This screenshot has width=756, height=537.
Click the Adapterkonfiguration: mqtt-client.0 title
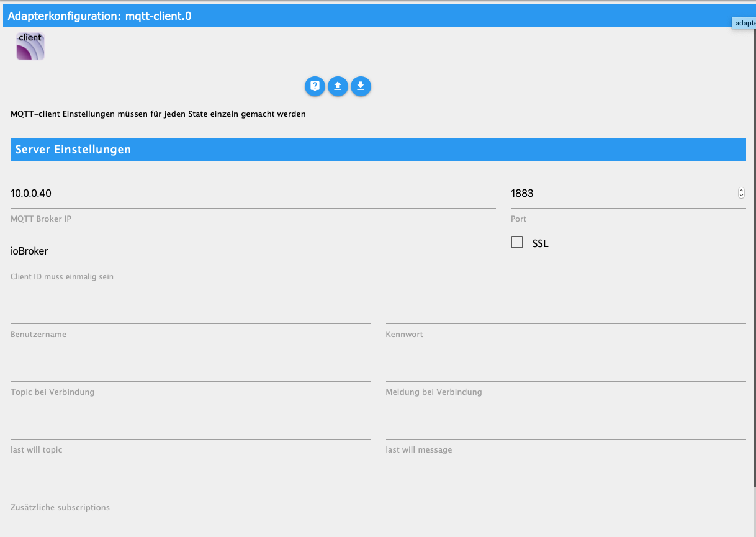coord(99,16)
